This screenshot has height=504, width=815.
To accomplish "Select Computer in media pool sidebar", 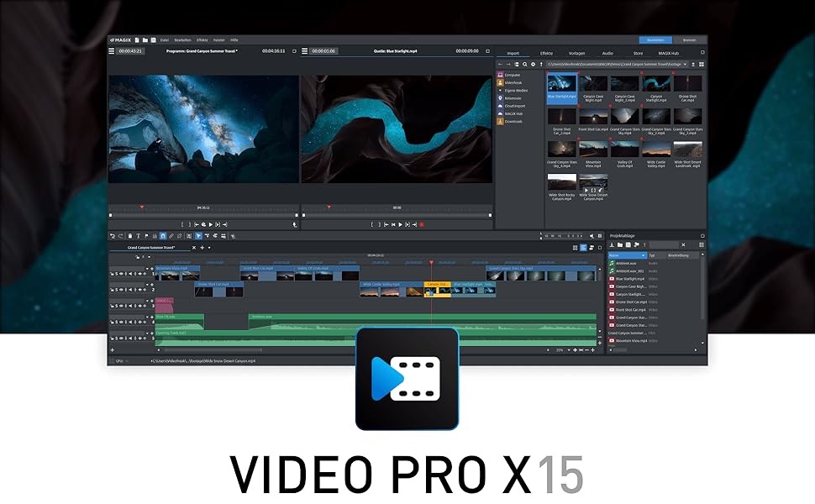I will click(509, 75).
